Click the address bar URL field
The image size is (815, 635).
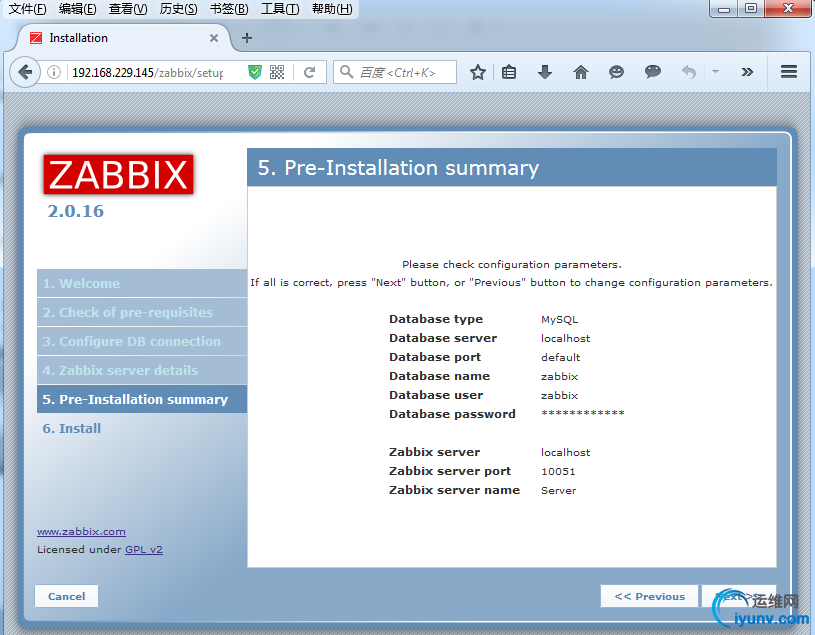pos(148,72)
